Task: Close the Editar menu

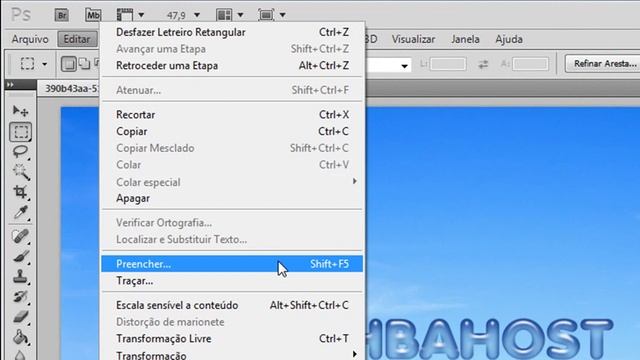Action: [77, 39]
